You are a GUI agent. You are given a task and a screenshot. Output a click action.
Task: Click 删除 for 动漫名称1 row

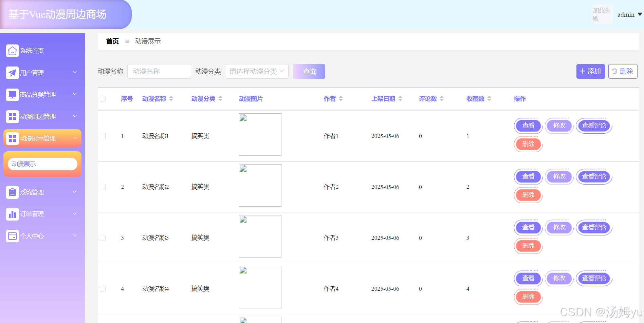point(528,144)
